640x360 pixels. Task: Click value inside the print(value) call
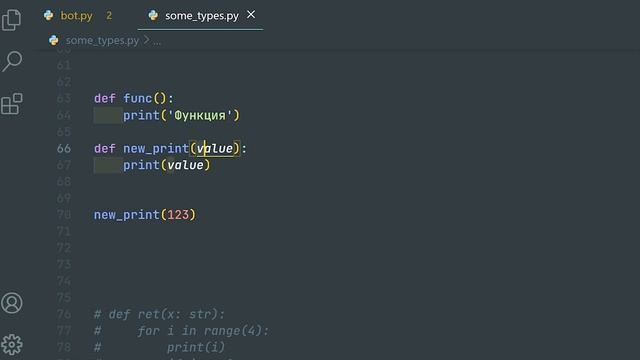pos(185,165)
